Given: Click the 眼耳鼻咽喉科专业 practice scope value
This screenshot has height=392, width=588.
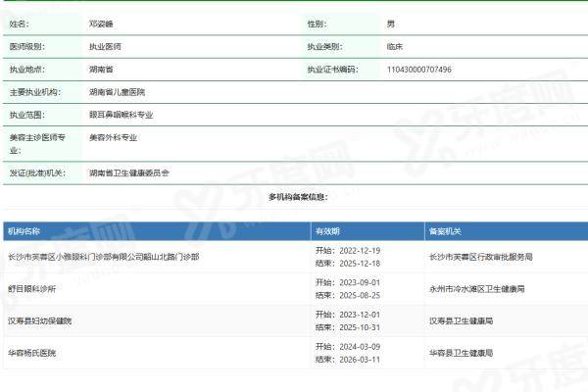Looking at the screenshot, I should click(121, 115).
